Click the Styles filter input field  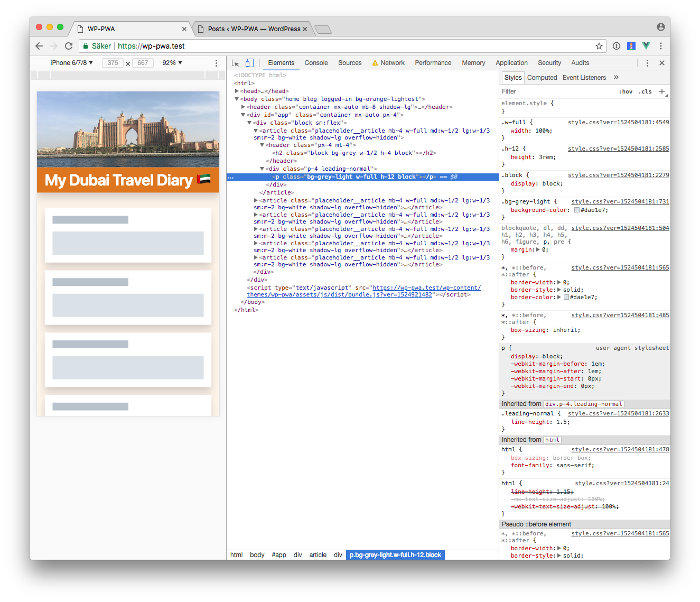(x=557, y=91)
